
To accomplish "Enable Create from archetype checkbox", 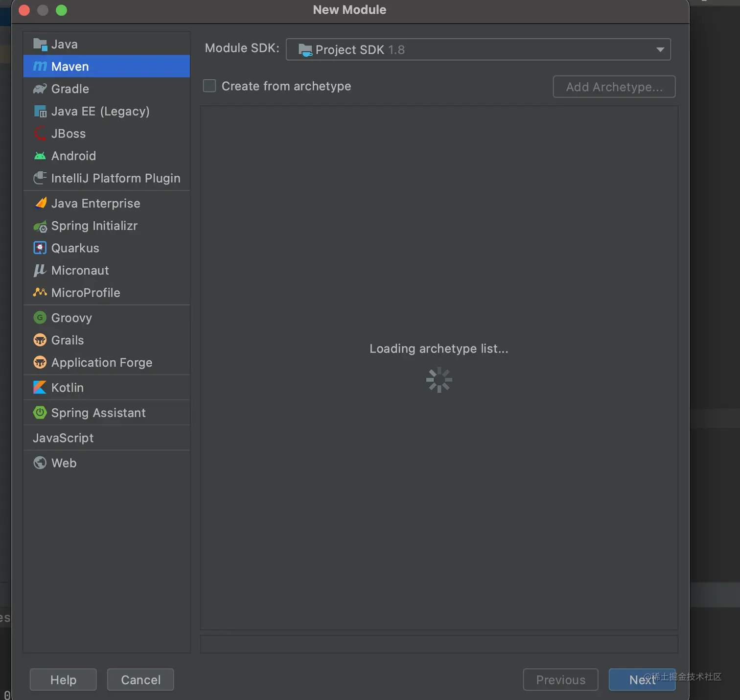I will pos(209,86).
